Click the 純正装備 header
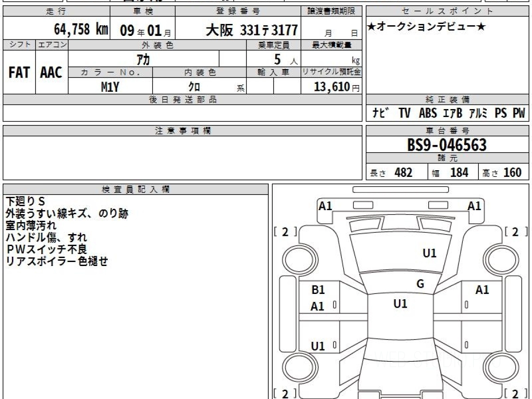Viewport: 532px width, 399px height. pos(447,100)
